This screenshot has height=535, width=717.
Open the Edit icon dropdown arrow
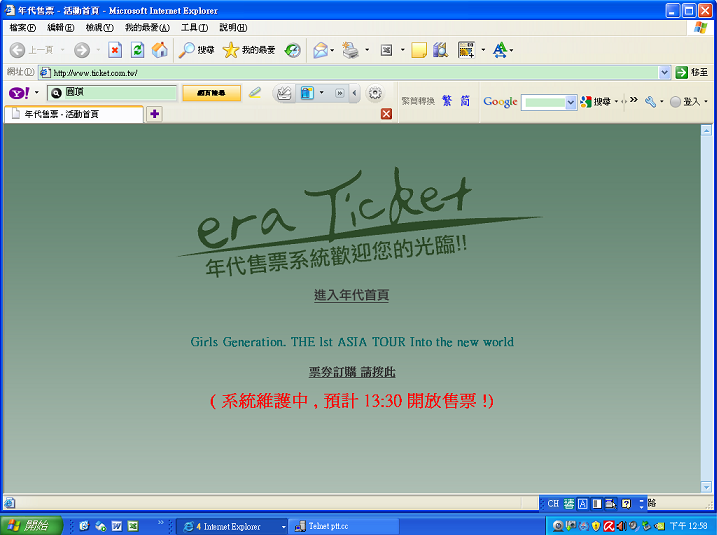pyautogui.click(x=402, y=50)
